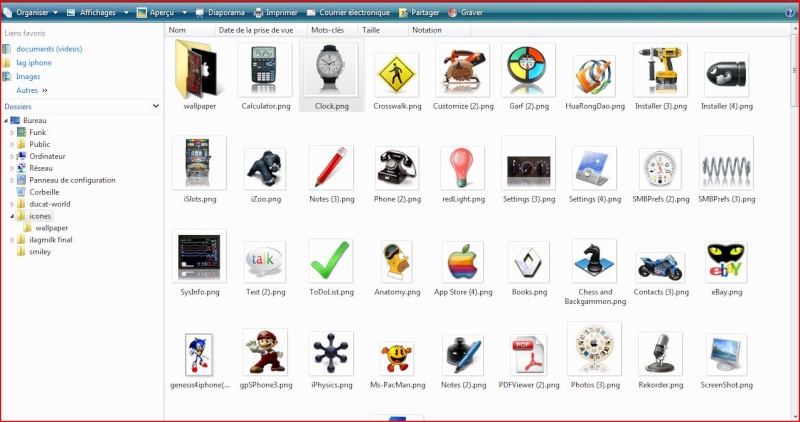Image resolution: width=800 pixels, height=422 pixels.
Task: Select the Text (2).png talk icon
Action: (265, 262)
